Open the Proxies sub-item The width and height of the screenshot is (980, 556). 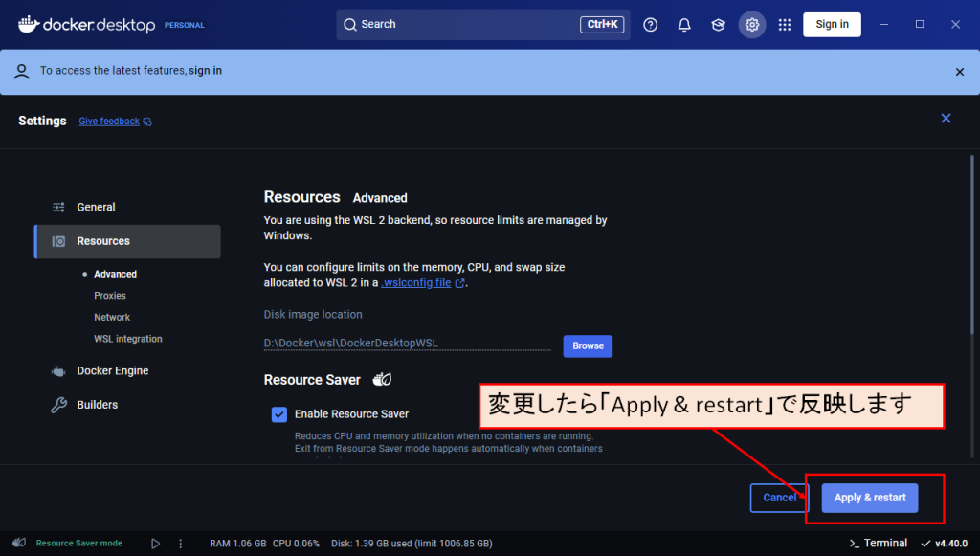(110, 296)
